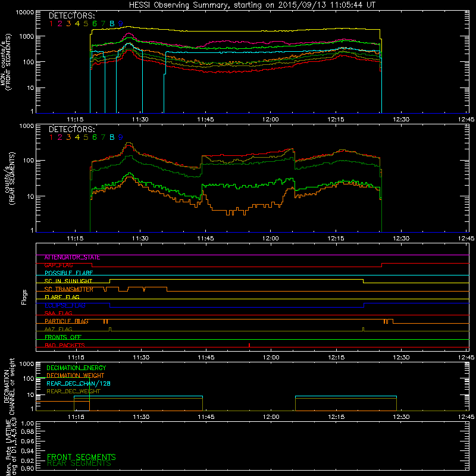Select the BAD_PACKETS flag label
Screen dimensions: 476x476
tap(65, 346)
